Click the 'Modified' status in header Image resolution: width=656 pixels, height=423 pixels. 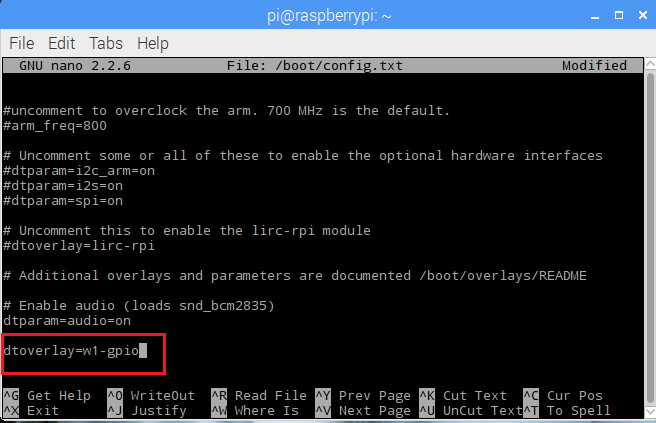coord(594,66)
